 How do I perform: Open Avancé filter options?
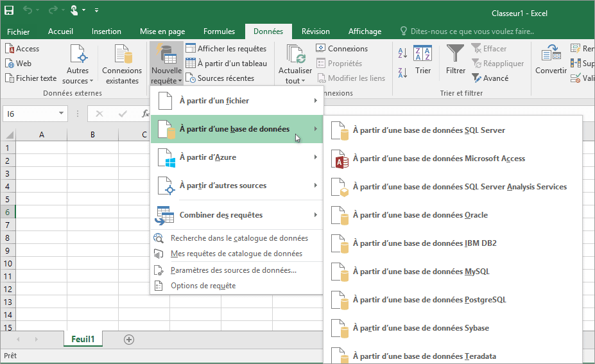490,78
